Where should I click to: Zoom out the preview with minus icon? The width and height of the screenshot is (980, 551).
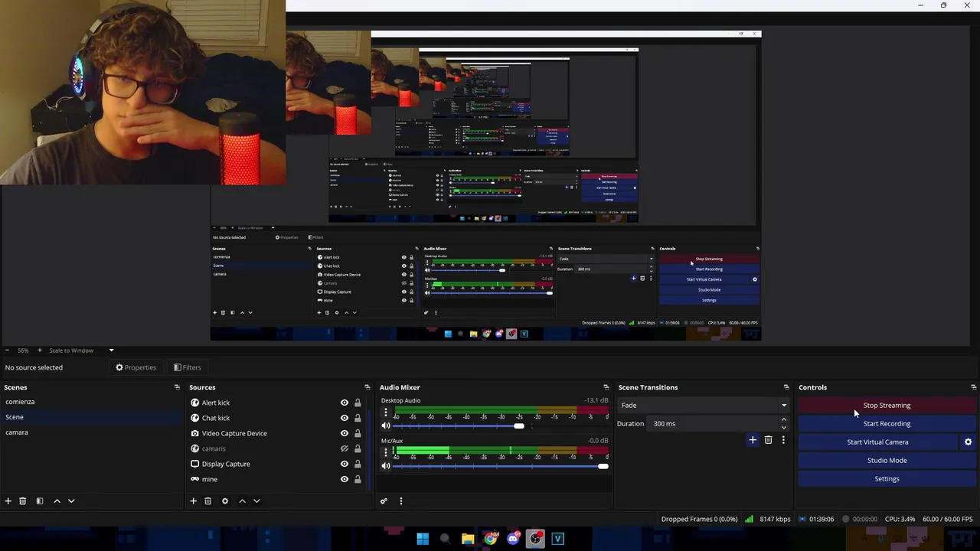point(7,350)
